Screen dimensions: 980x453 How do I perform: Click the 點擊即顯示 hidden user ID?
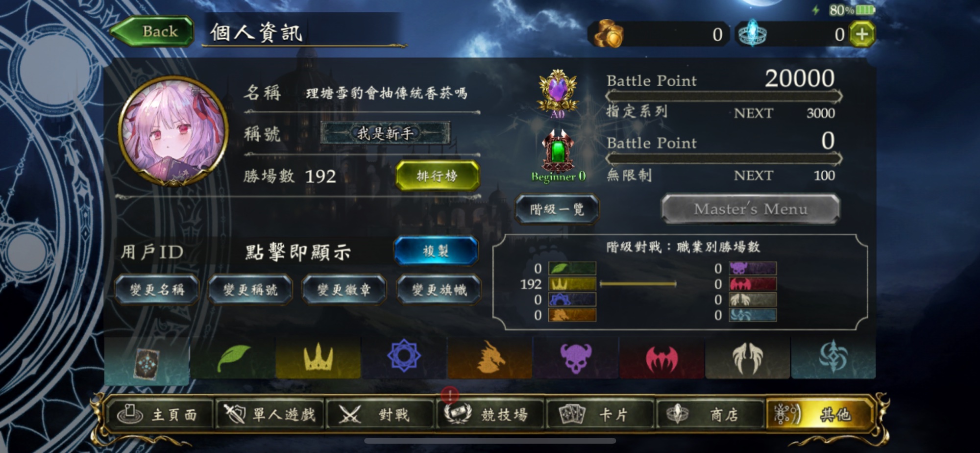pos(298,252)
